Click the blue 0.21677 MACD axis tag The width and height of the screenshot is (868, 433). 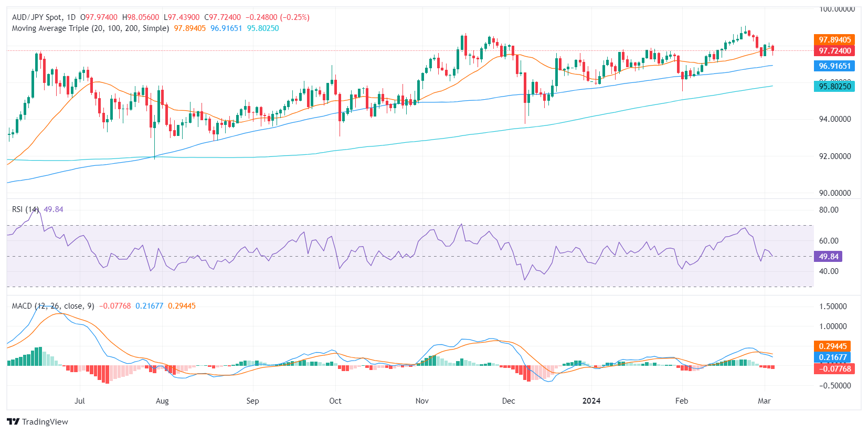833,357
